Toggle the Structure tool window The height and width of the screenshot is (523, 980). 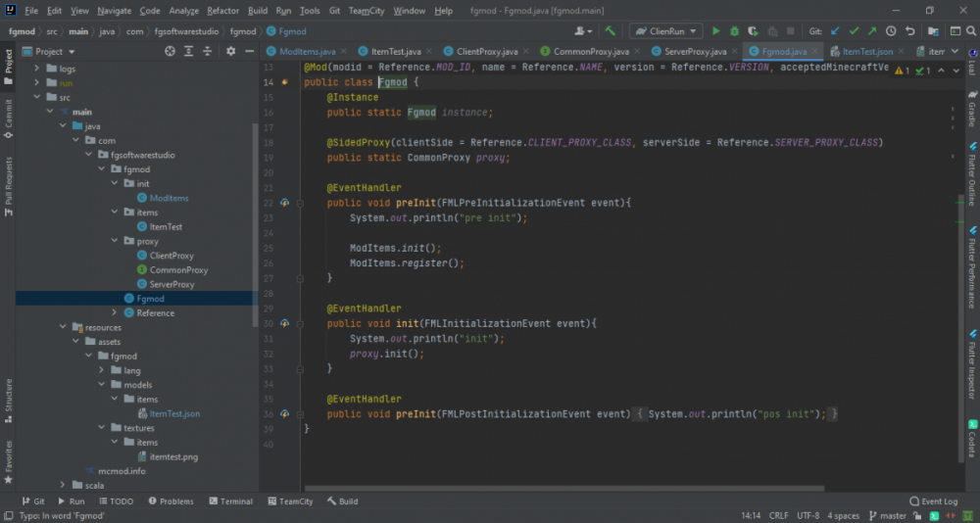[x=8, y=400]
